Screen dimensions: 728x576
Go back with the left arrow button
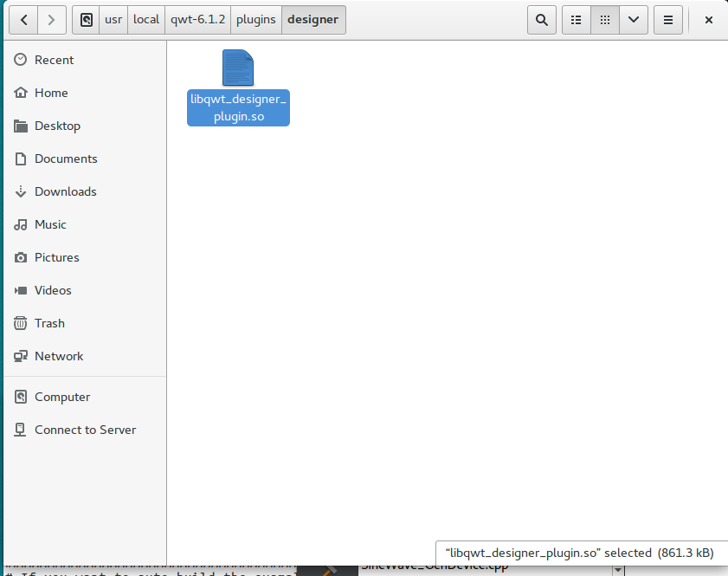coord(23,20)
